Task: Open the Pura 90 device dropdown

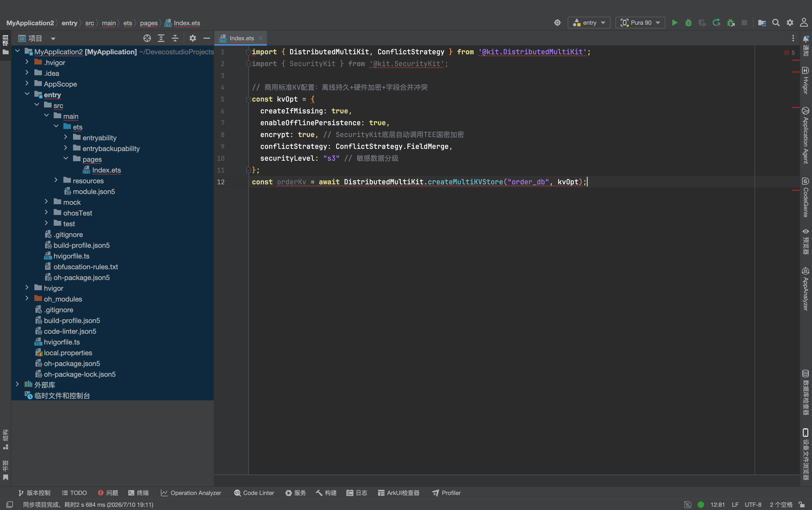Action: pos(640,23)
